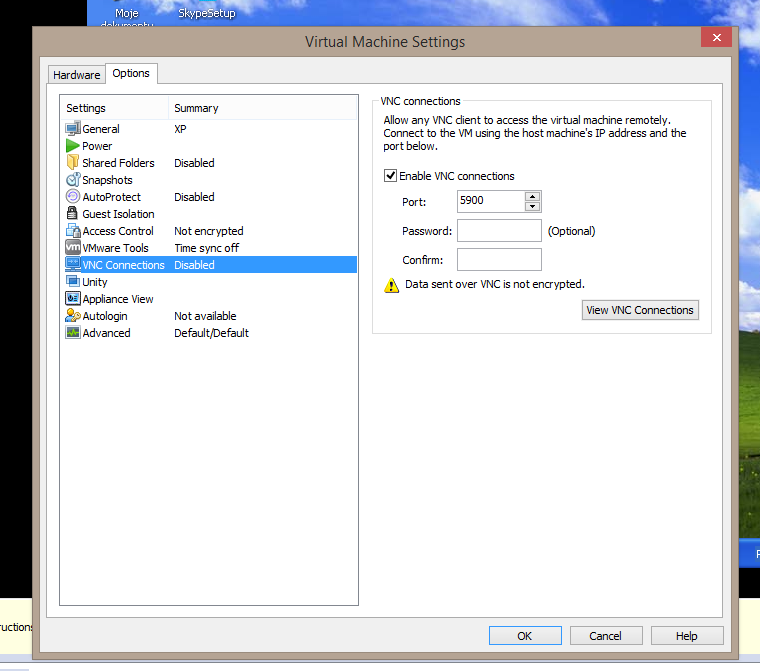
Task: Click the Autologin user key icon
Action: pyautogui.click(x=73, y=316)
